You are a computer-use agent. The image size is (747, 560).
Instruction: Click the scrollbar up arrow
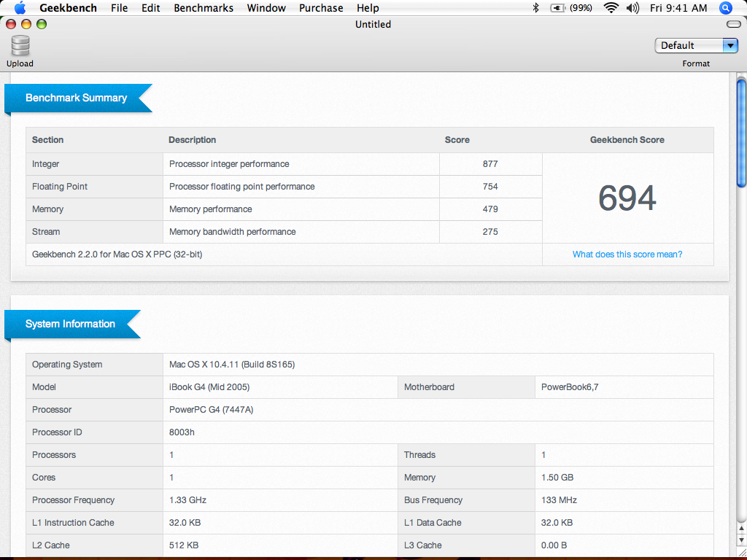pyautogui.click(x=741, y=529)
